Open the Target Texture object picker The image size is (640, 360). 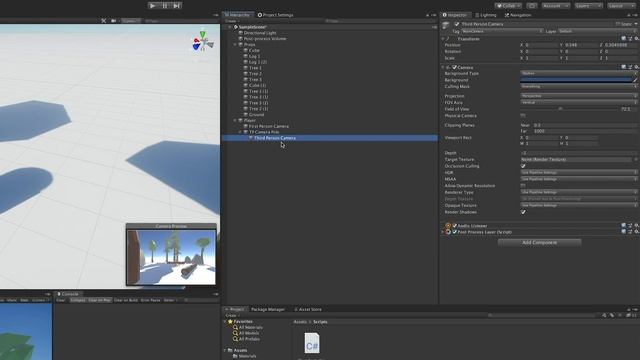(636, 160)
